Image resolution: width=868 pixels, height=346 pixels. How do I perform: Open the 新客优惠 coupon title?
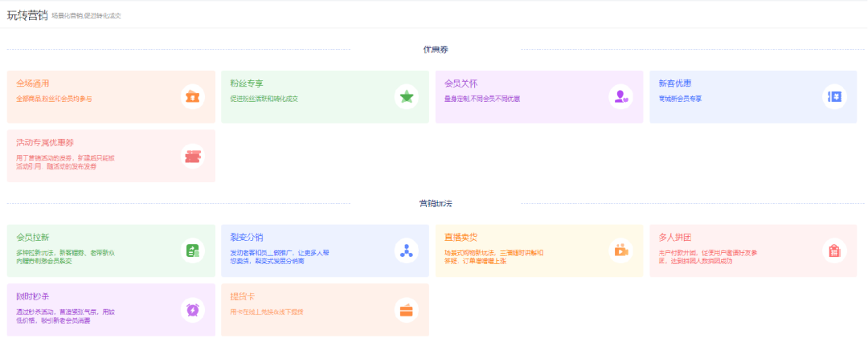point(675,83)
